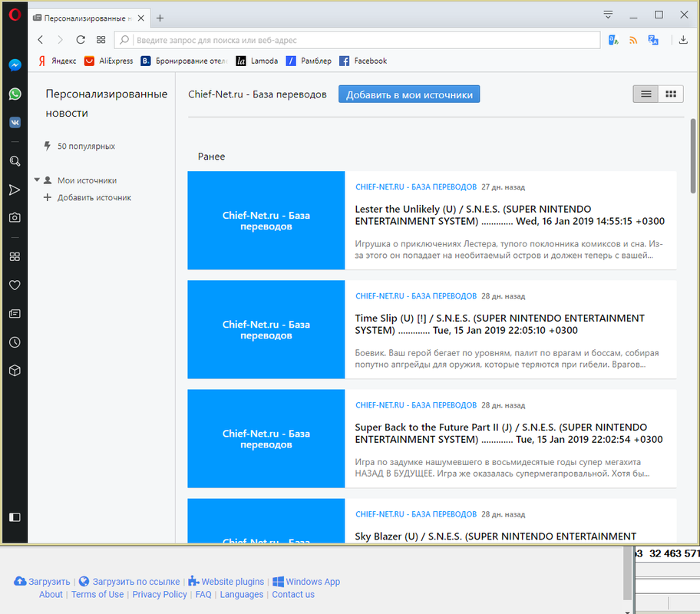The image size is (700, 614).
Task: Open extensions cube icon in sidebar
Action: point(15,371)
